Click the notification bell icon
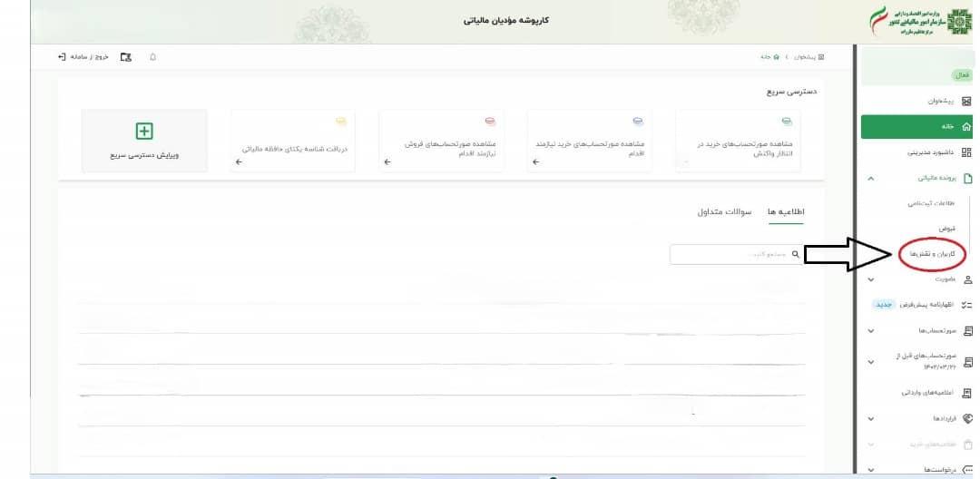 (x=152, y=57)
